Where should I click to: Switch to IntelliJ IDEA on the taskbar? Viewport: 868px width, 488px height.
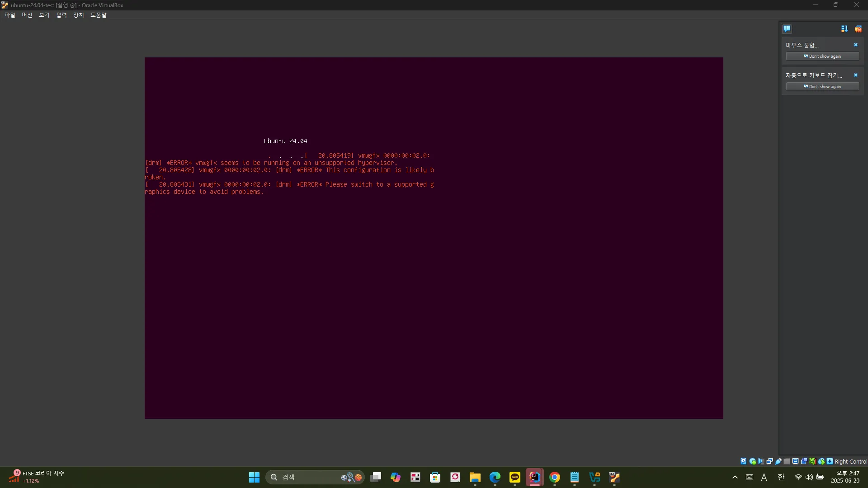[x=535, y=477]
